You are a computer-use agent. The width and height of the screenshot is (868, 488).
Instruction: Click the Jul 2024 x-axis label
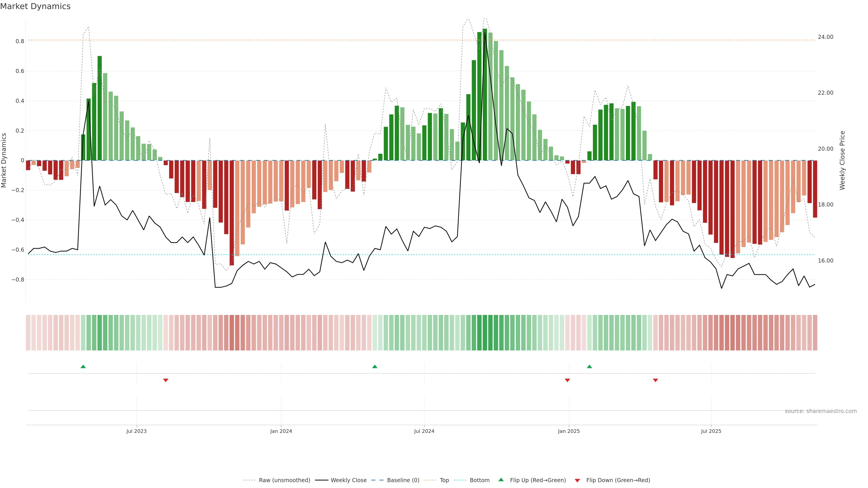(x=424, y=431)
